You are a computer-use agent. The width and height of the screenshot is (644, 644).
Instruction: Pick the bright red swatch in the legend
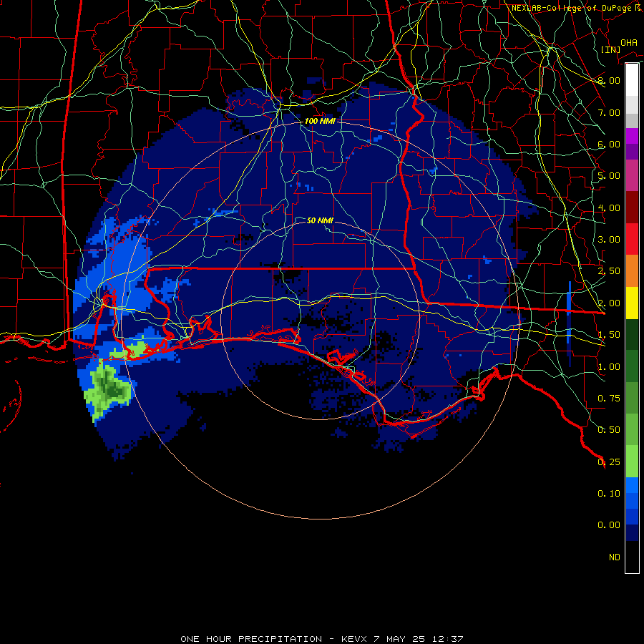point(632,239)
